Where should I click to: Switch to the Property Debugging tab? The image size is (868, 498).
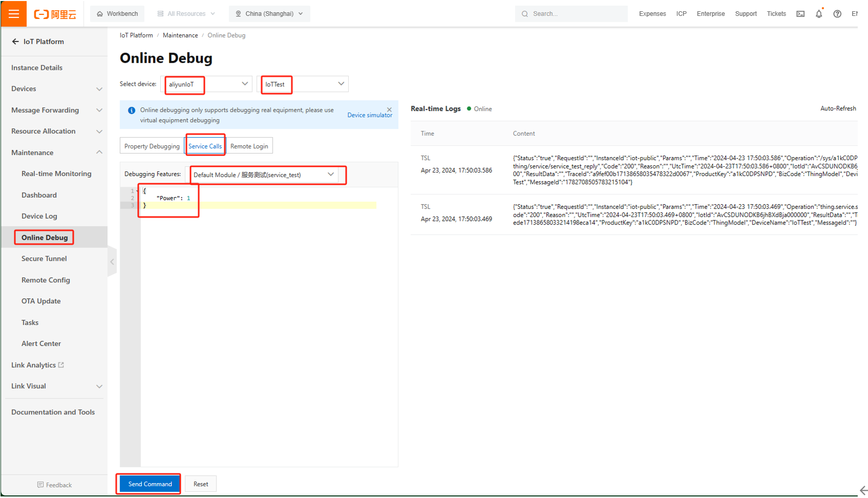[152, 146]
